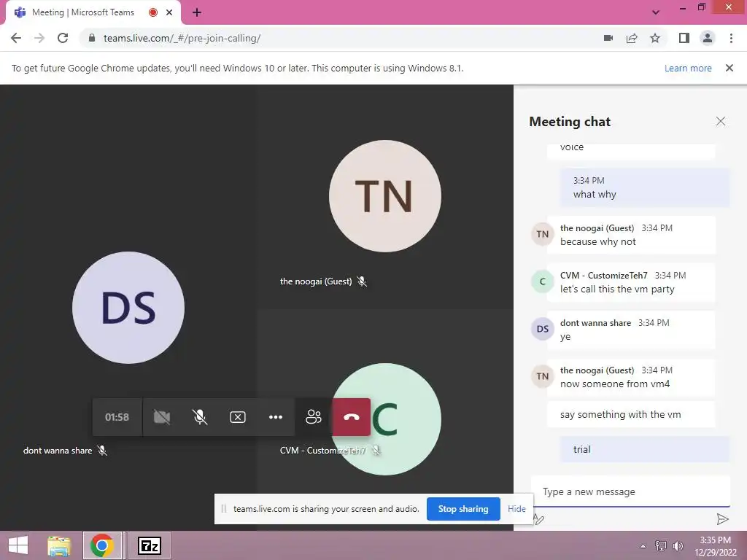
Task: Stop screen sharing via toolbar icon
Action: pyautogui.click(x=238, y=417)
